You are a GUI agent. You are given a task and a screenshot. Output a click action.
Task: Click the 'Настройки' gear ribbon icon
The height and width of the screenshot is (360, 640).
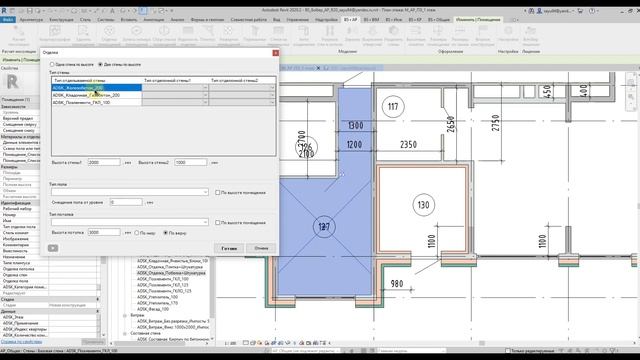pos(508,31)
